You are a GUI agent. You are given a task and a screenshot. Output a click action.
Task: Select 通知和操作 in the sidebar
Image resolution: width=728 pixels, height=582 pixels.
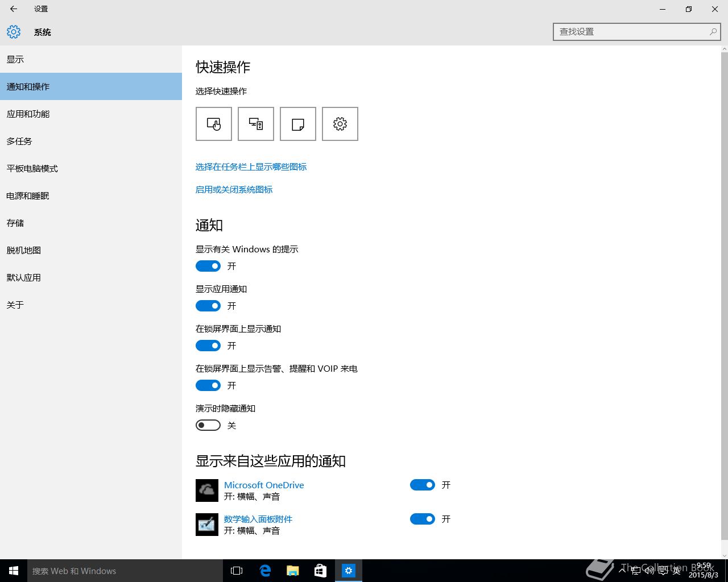(x=91, y=86)
